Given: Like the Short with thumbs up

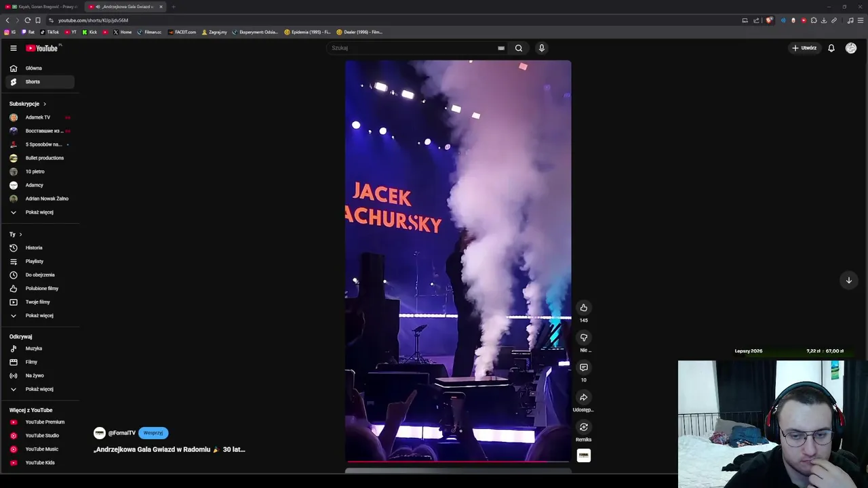Looking at the screenshot, I should click(x=584, y=308).
